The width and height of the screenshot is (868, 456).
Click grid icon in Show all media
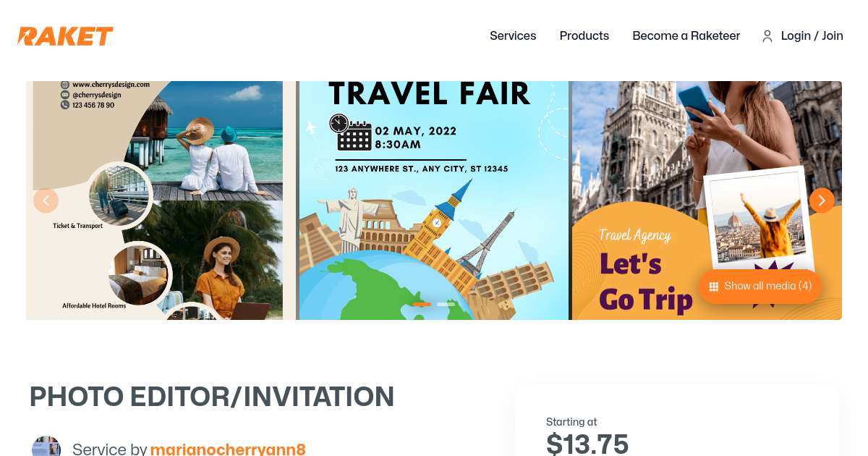[713, 287]
